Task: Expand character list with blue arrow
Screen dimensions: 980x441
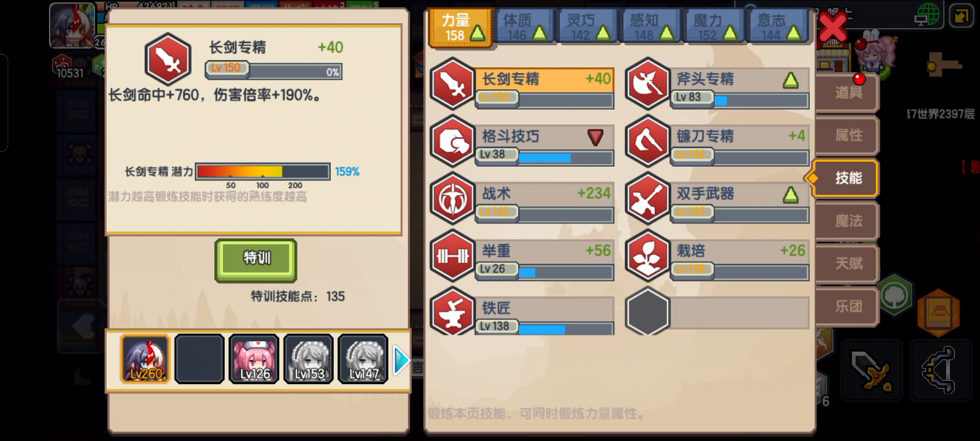Action: click(x=401, y=360)
